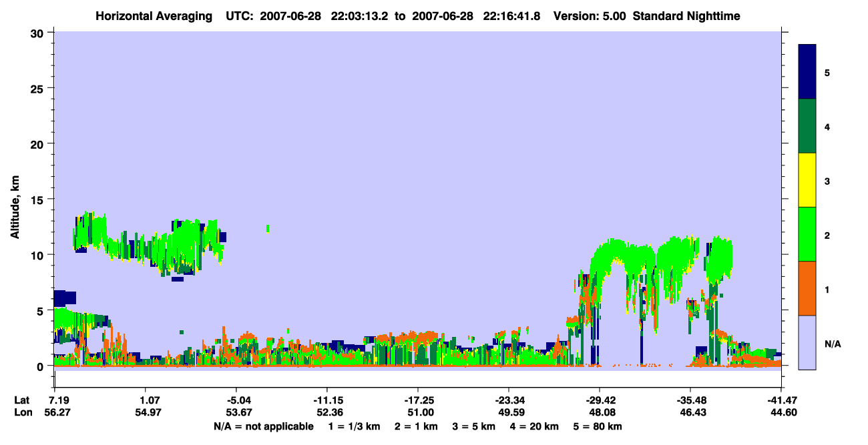The height and width of the screenshot is (445, 868).
Task: Click the longitude value 56.27
Action: point(58,413)
